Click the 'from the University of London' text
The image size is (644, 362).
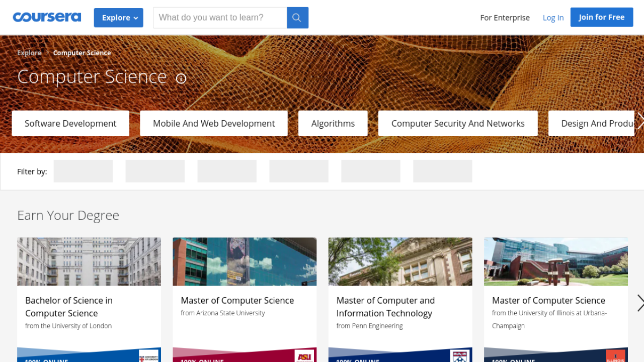[x=68, y=326]
